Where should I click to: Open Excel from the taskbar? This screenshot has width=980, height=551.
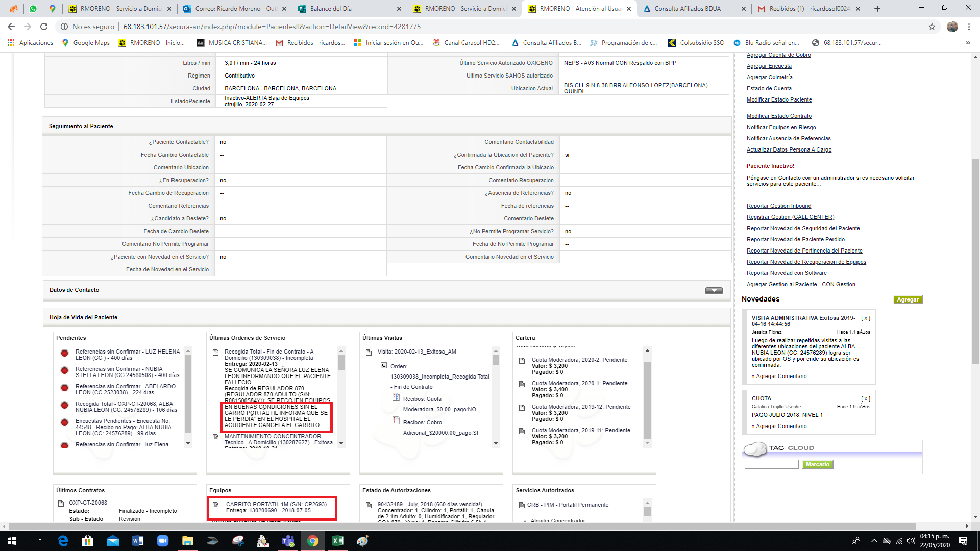click(x=337, y=541)
